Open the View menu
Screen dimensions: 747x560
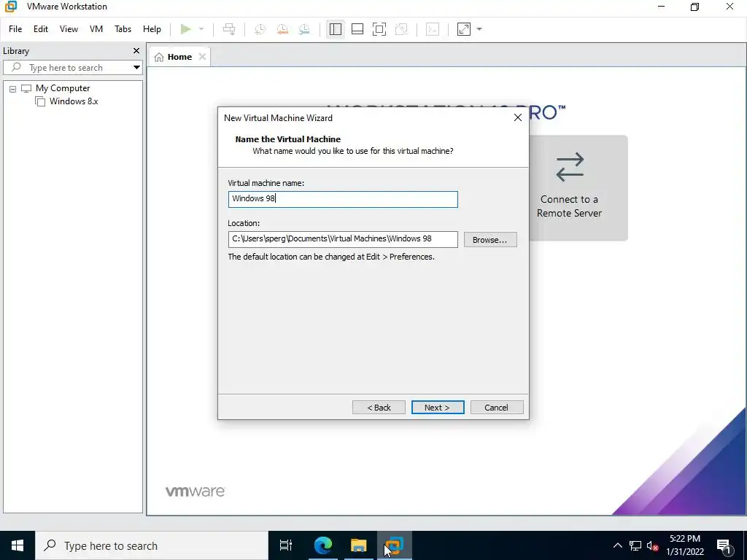(x=69, y=29)
